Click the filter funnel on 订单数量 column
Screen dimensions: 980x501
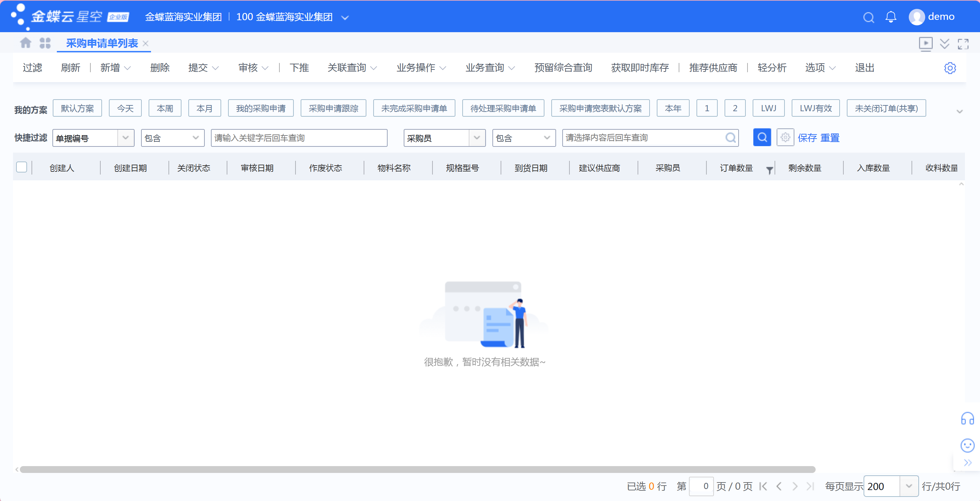coord(769,170)
